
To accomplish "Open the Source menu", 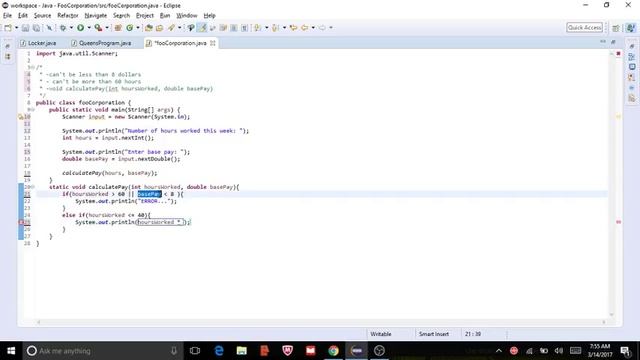I will pos(42,16).
